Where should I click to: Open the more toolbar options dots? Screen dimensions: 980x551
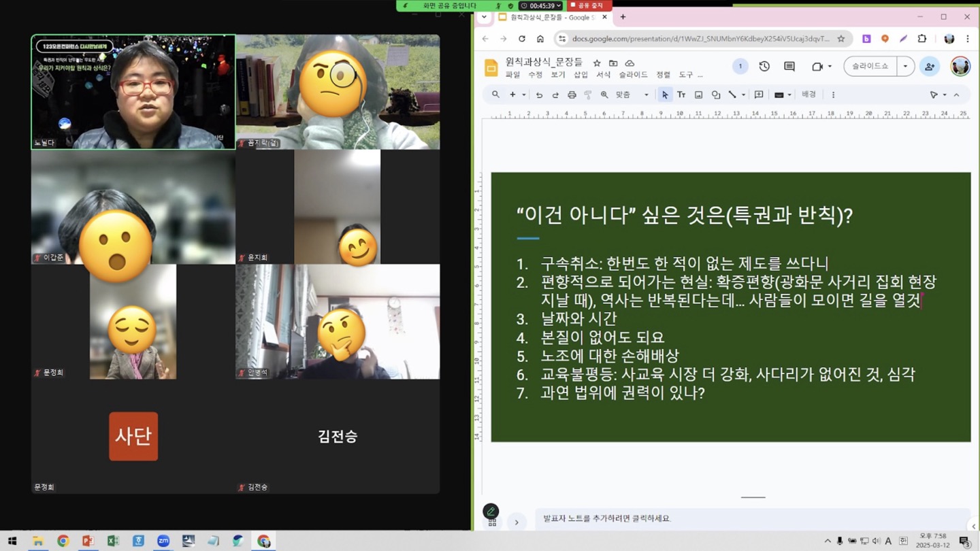pyautogui.click(x=833, y=95)
